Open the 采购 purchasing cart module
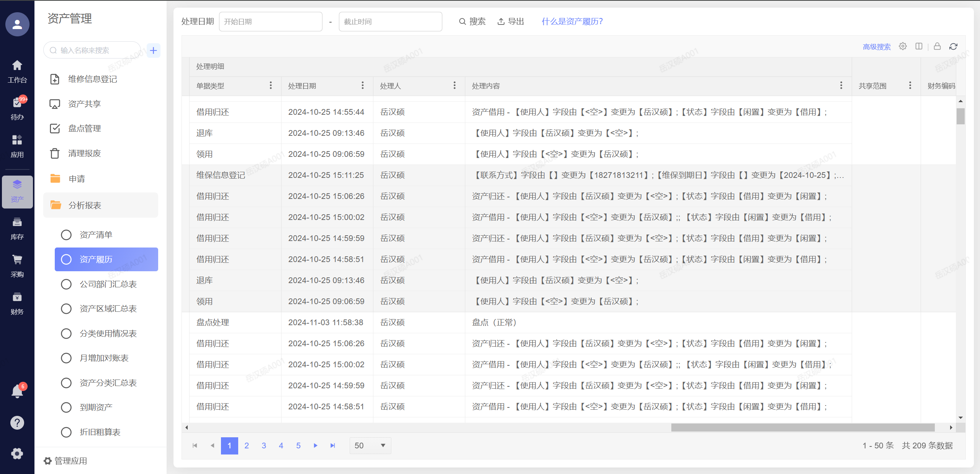 click(17, 266)
